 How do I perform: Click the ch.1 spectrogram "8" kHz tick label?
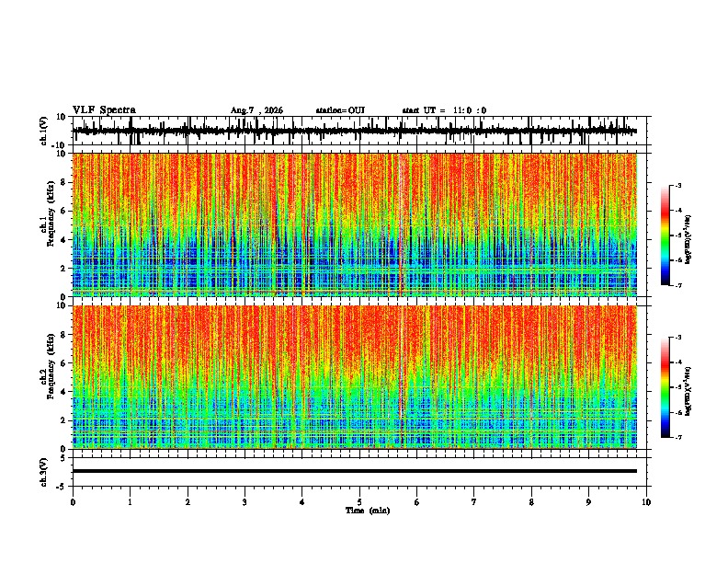pos(63,182)
